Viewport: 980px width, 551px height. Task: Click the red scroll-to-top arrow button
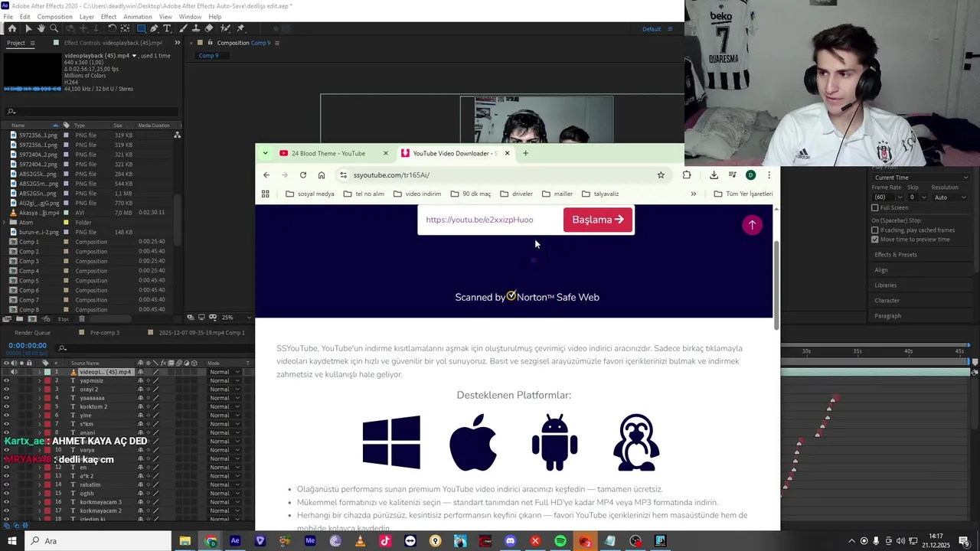[752, 224]
